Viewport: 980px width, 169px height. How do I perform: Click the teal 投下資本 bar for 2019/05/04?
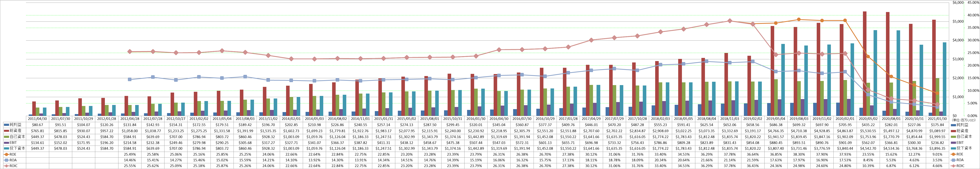(x=783, y=80)
